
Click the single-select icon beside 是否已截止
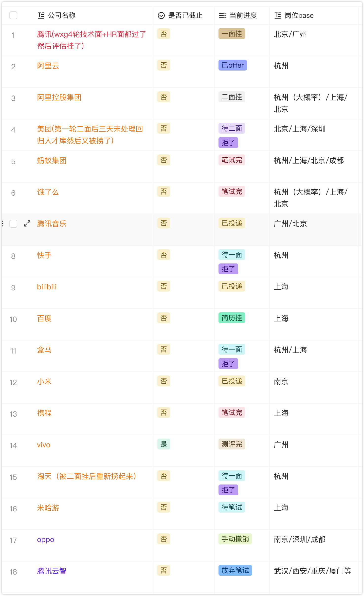click(x=161, y=16)
